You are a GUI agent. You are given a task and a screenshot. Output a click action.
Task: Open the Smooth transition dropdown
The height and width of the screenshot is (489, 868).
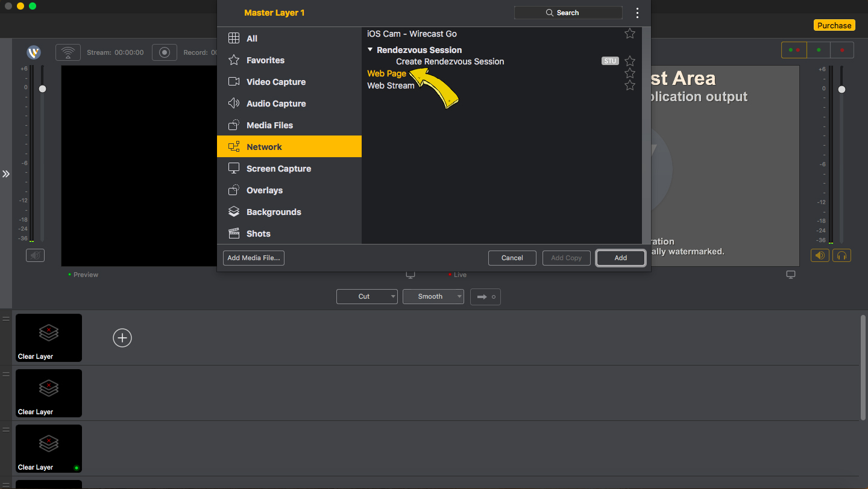pos(433,296)
